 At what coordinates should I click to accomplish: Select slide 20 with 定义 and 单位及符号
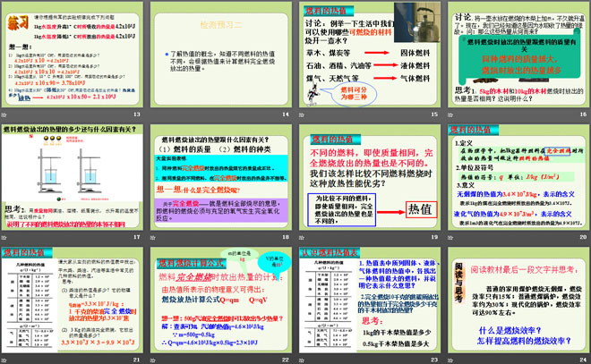[518, 176]
